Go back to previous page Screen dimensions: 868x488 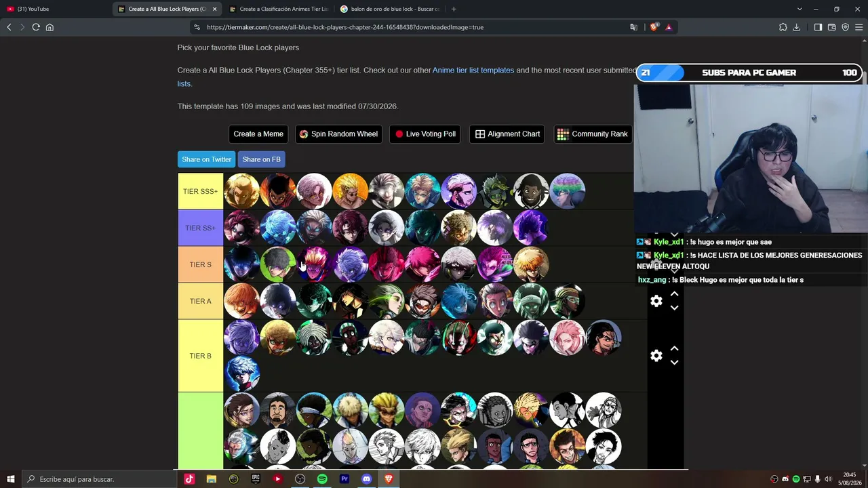(9, 27)
